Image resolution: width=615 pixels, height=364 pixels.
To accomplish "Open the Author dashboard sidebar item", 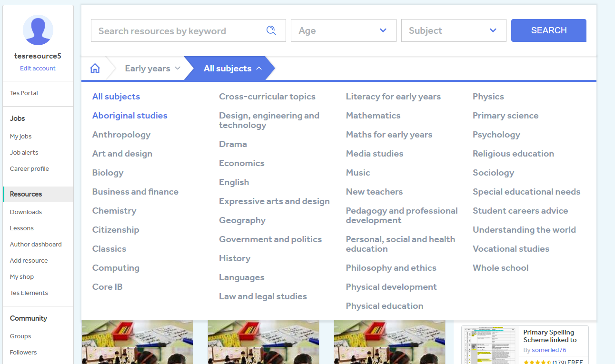I will [x=35, y=244].
